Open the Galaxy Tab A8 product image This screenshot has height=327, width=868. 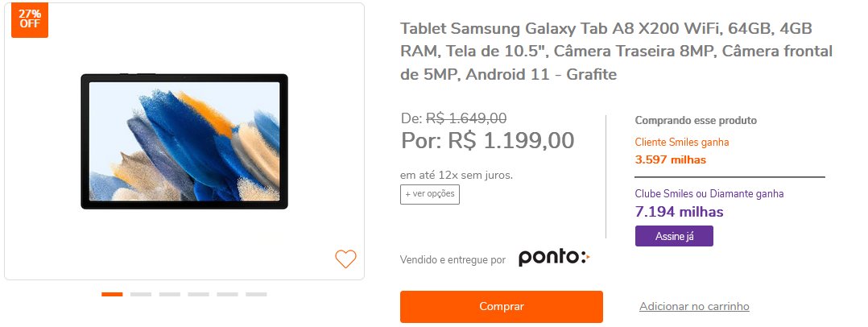click(184, 141)
